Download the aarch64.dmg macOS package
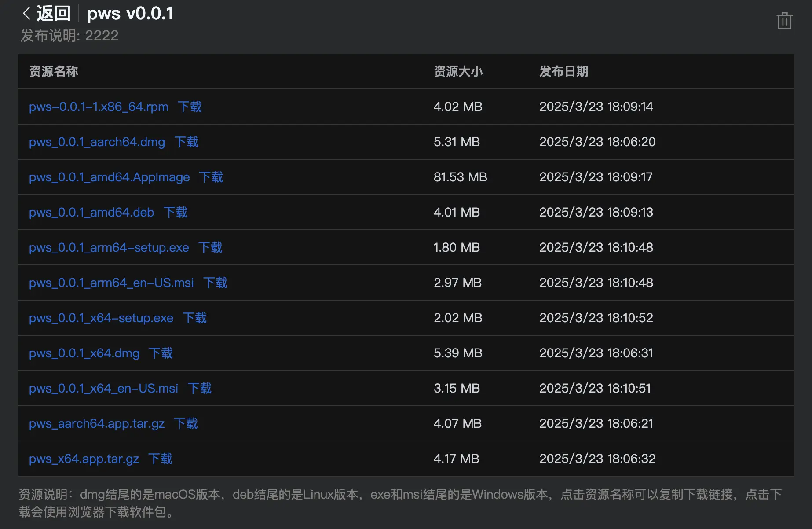This screenshot has width=812, height=529. click(186, 142)
